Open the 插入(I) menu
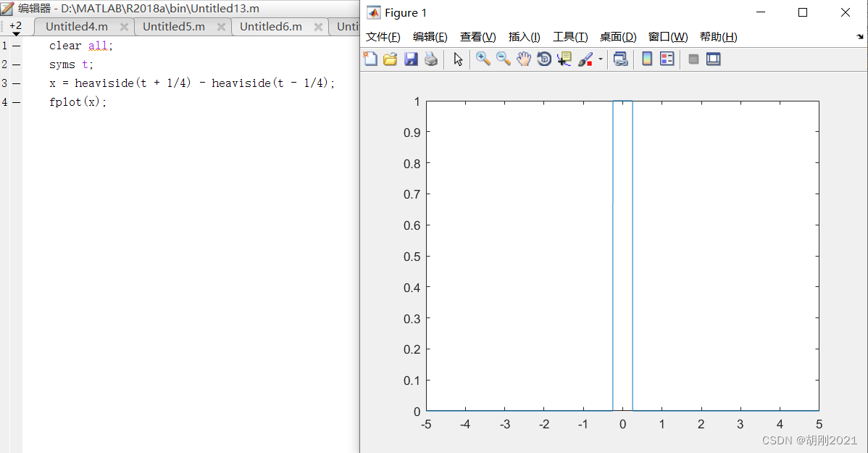The width and height of the screenshot is (868, 453). point(525,37)
